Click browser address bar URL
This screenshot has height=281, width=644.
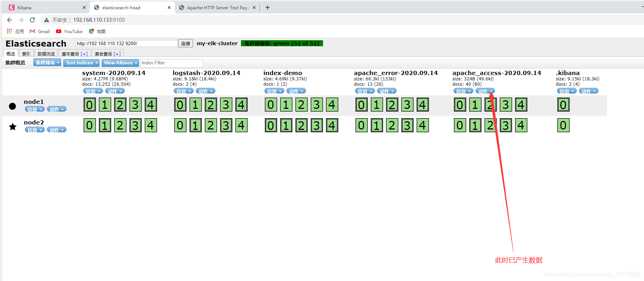[99, 20]
